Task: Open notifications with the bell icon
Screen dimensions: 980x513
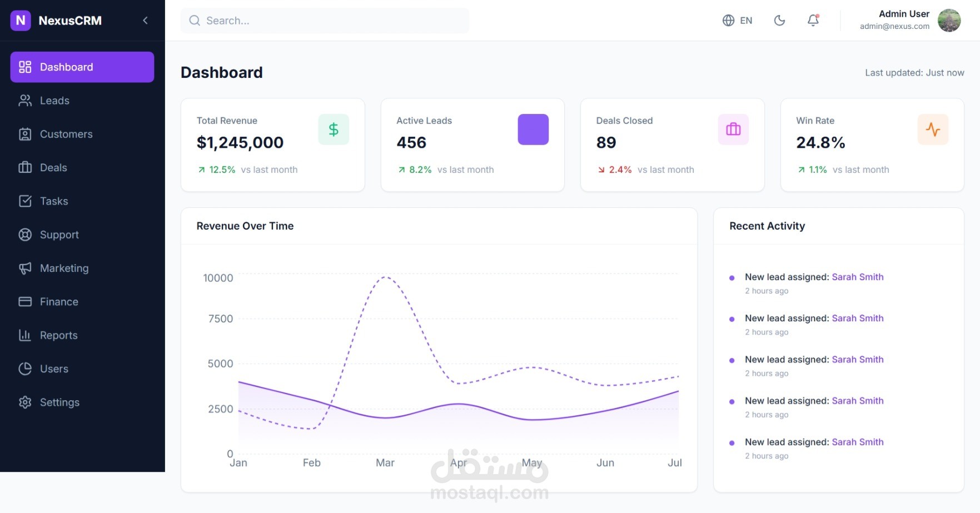Action: coord(813,21)
